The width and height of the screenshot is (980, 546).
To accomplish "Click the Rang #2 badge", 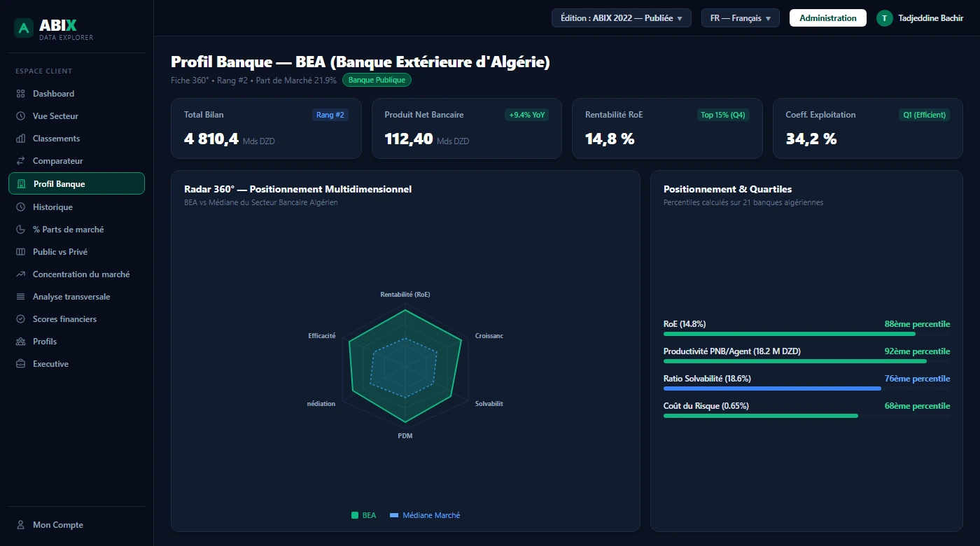I will pos(330,115).
